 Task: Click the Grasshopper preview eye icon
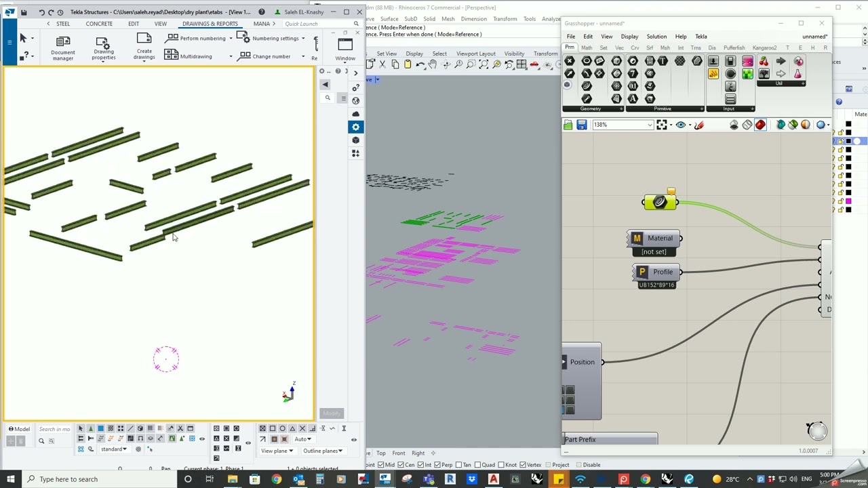(x=680, y=125)
